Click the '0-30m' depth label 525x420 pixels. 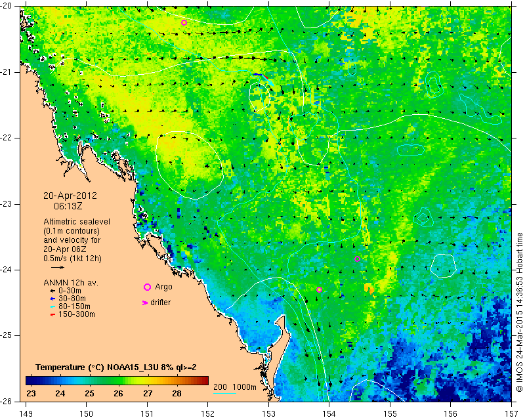tap(70, 291)
